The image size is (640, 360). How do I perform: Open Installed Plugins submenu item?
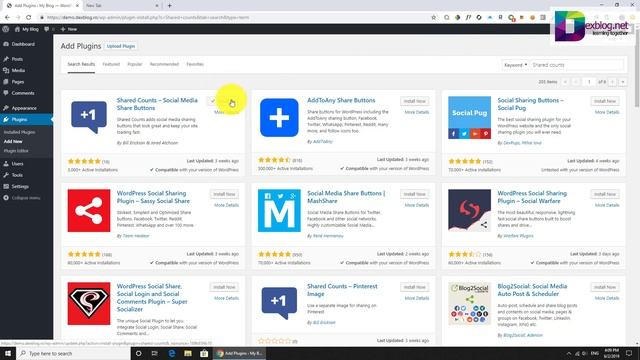click(19, 132)
